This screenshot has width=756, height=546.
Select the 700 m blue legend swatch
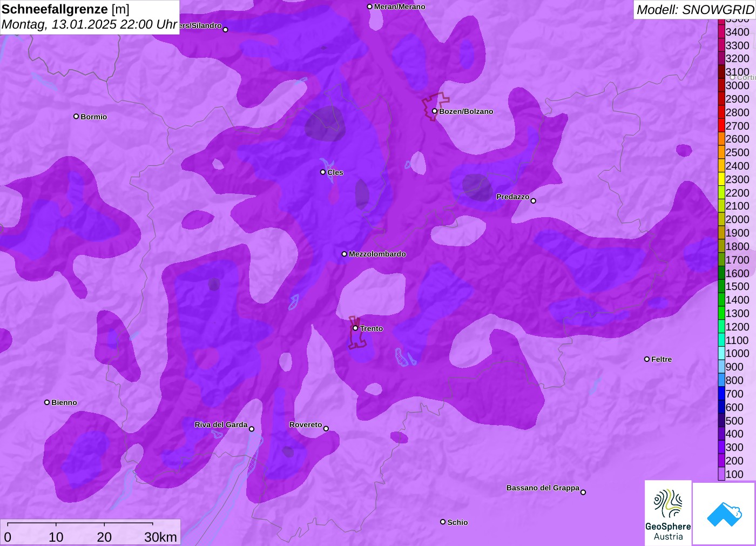pyautogui.click(x=721, y=394)
